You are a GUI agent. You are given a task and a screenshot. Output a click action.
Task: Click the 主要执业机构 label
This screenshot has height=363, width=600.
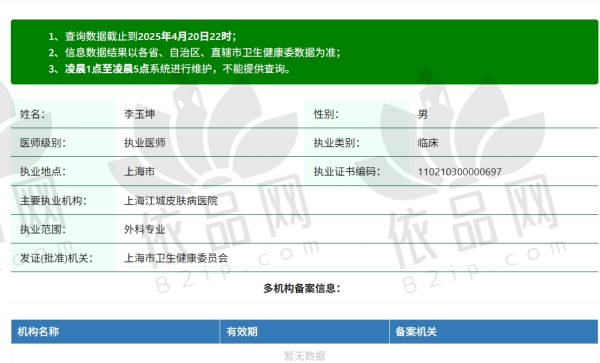tap(53, 200)
